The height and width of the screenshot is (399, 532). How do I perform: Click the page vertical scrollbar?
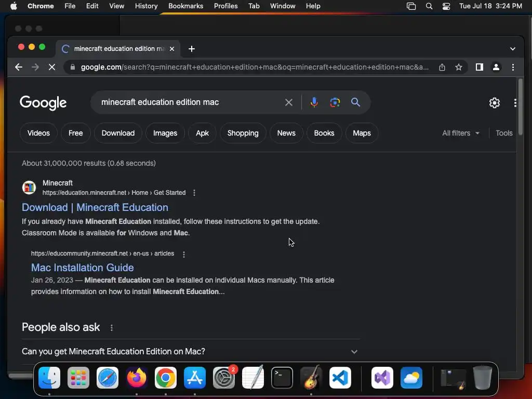click(520, 107)
